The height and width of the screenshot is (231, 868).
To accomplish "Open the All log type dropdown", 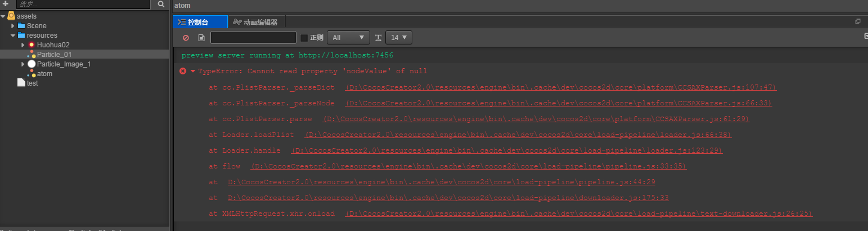I will (x=348, y=38).
